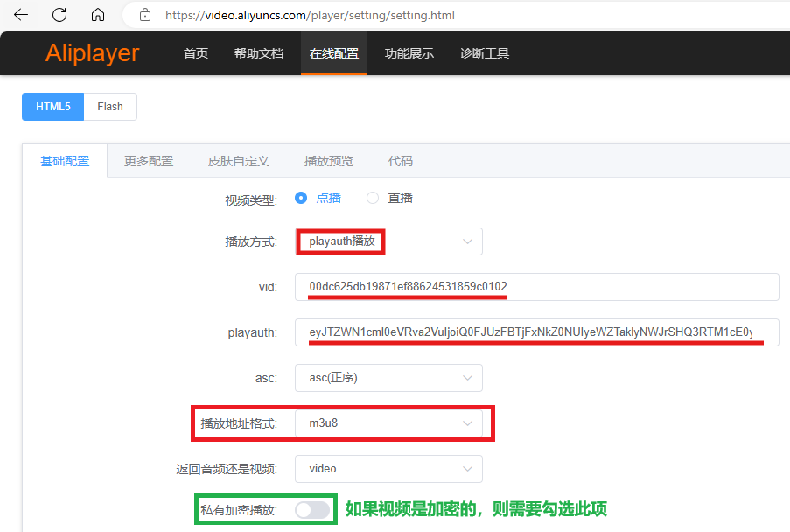The height and width of the screenshot is (532, 790).
Task: Click the Aliplayer logo
Action: (x=92, y=53)
